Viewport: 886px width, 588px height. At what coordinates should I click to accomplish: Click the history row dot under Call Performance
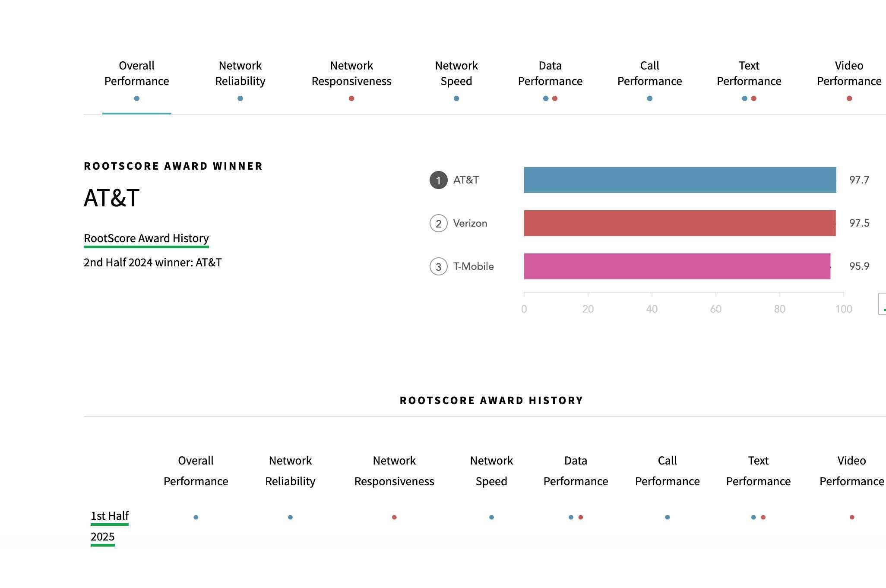pyautogui.click(x=668, y=517)
